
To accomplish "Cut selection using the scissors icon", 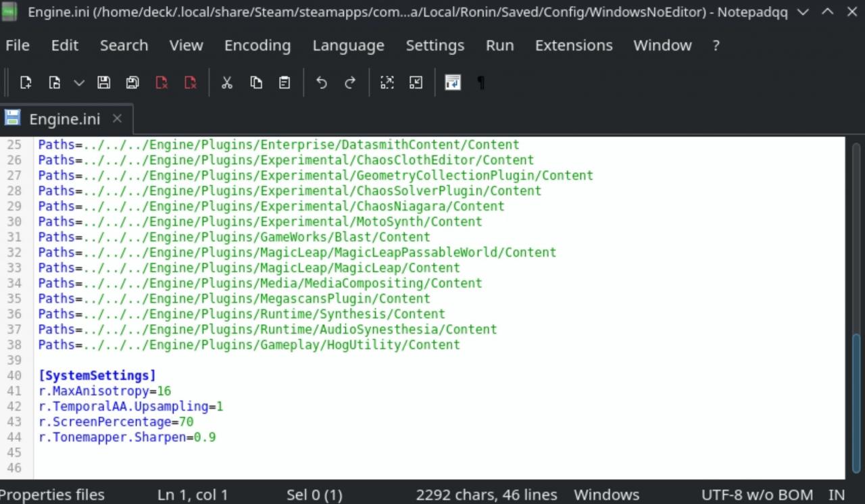I will click(x=227, y=82).
